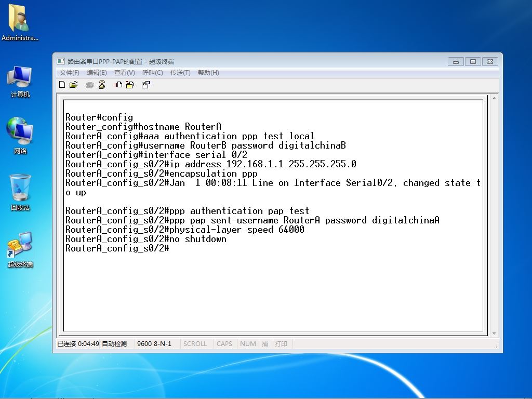Click the 'no shutdown' command line

point(146,239)
